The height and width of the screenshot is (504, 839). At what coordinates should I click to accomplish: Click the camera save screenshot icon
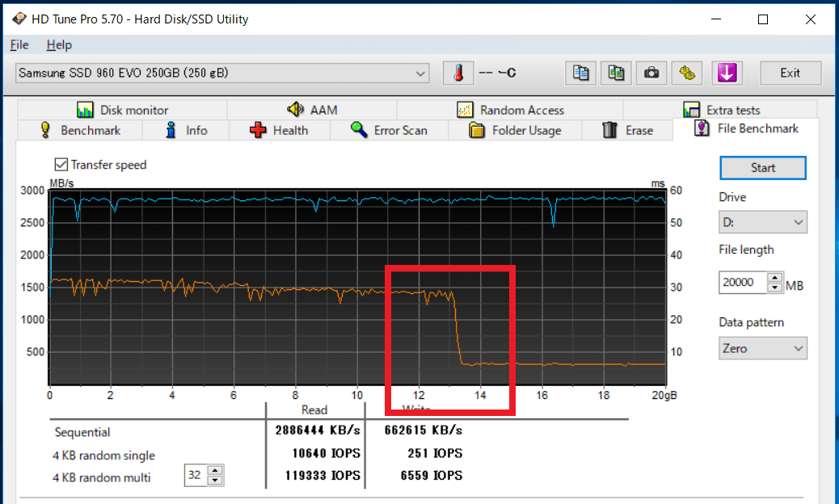[x=651, y=73]
